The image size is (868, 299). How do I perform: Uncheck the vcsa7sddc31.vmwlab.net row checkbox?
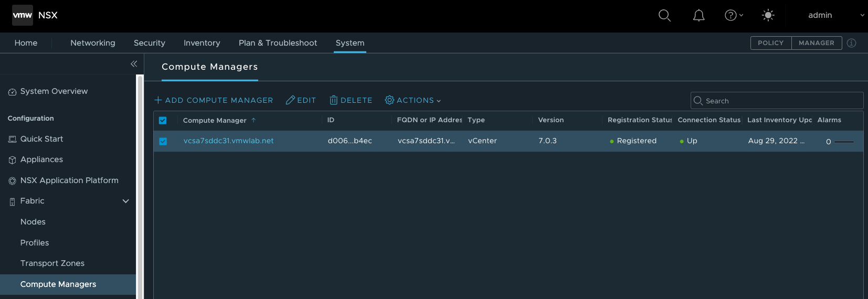coord(163,142)
